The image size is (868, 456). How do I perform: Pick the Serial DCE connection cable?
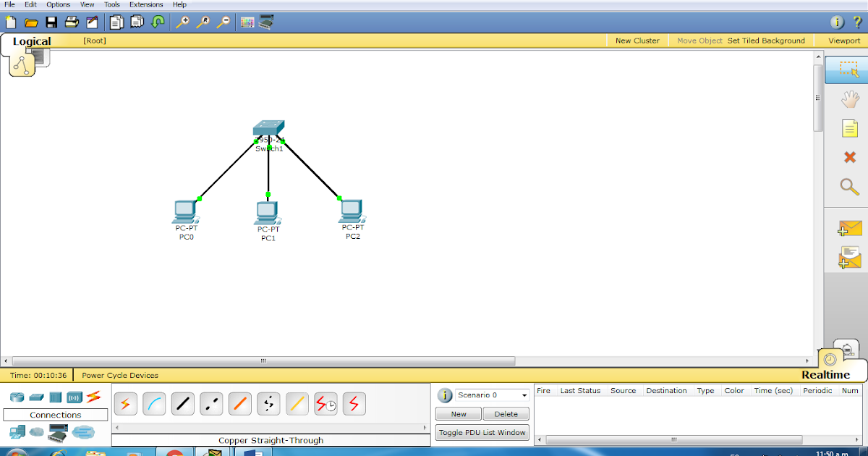[325, 403]
